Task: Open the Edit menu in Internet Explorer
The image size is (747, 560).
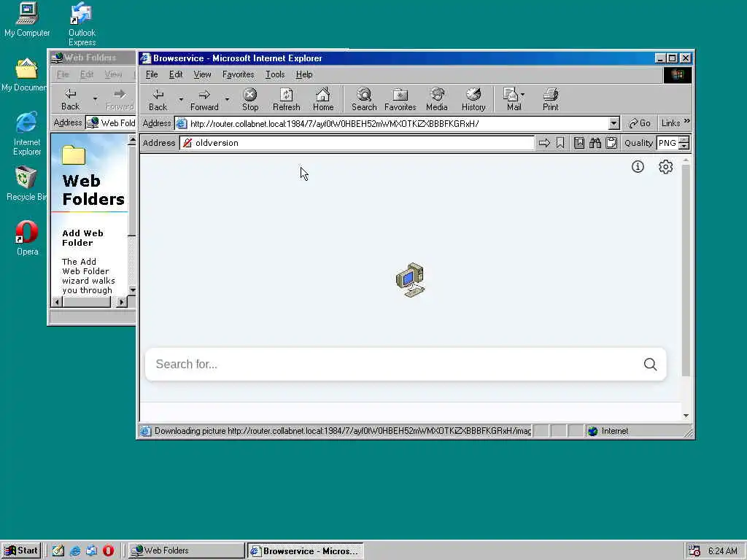Action: coord(175,74)
